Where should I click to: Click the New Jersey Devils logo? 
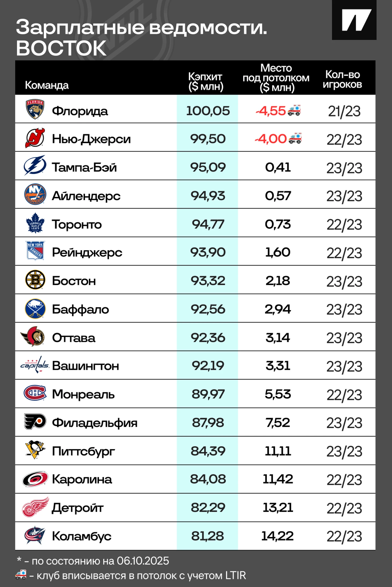click(35, 138)
